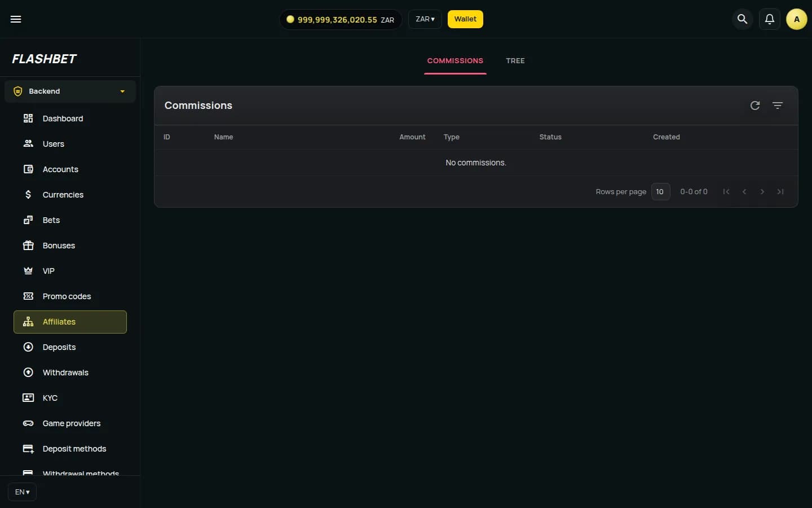Switch to the Tree tab

[515, 61]
